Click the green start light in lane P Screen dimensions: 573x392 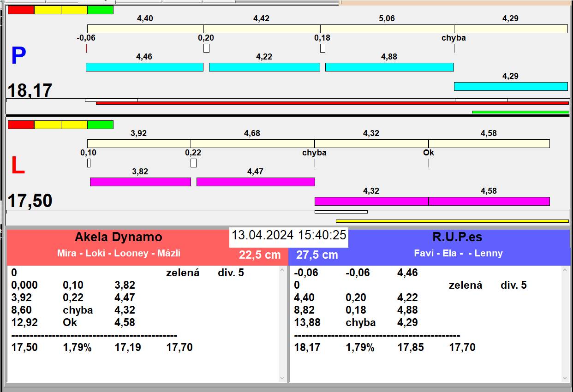coord(100,10)
